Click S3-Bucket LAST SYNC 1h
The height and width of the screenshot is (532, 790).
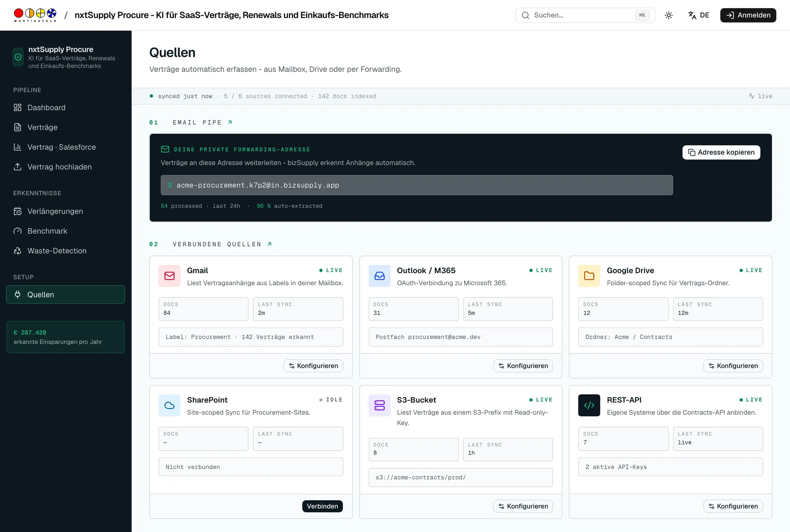point(471,453)
